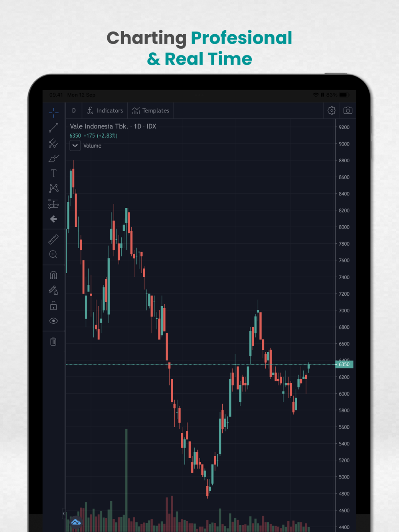Image resolution: width=399 pixels, height=532 pixels.
Task: Choose the pitchfork/Gann tool
Action: [x=53, y=143]
